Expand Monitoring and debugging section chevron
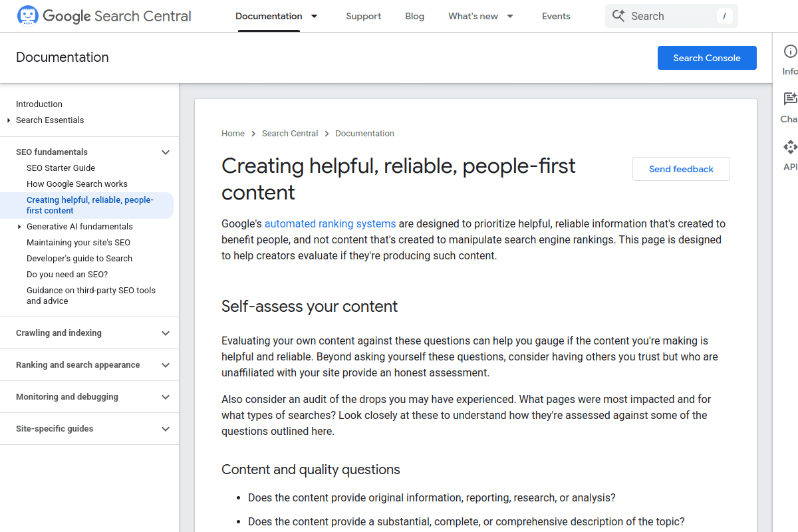 tap(166, 397)
